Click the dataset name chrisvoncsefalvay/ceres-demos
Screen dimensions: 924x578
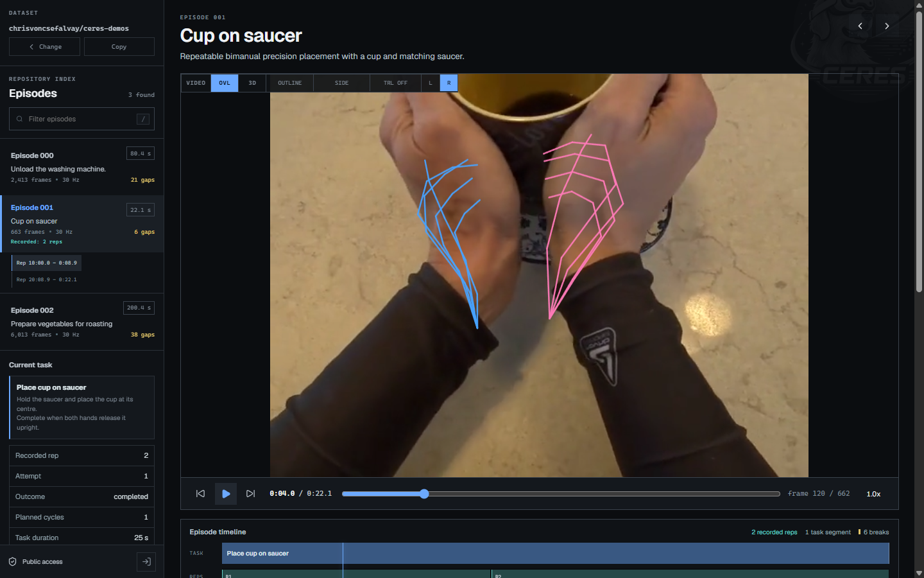point(69,28)
